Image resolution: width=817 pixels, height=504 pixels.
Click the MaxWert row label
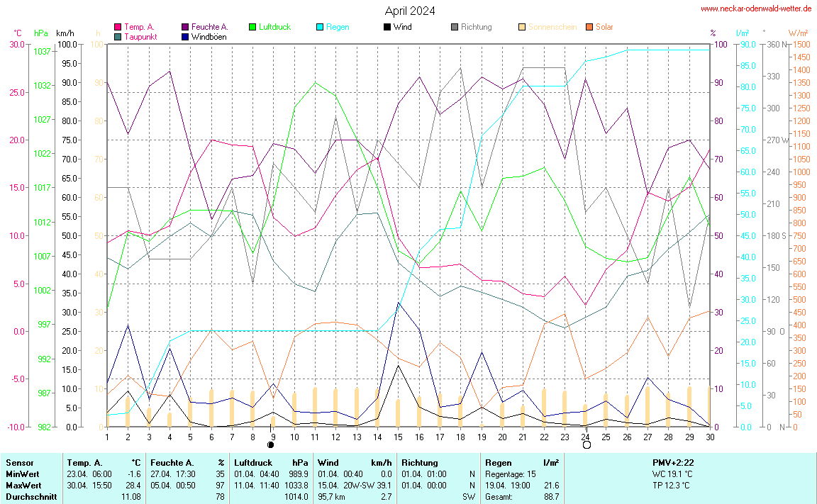coord(22,485)
